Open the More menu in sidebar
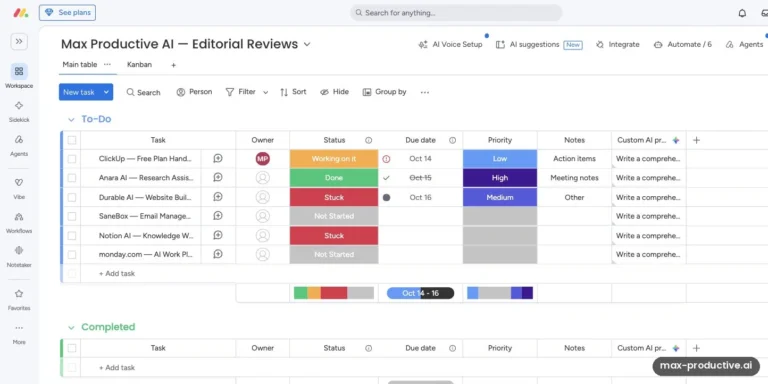768x384 pixels. point(19,328)
